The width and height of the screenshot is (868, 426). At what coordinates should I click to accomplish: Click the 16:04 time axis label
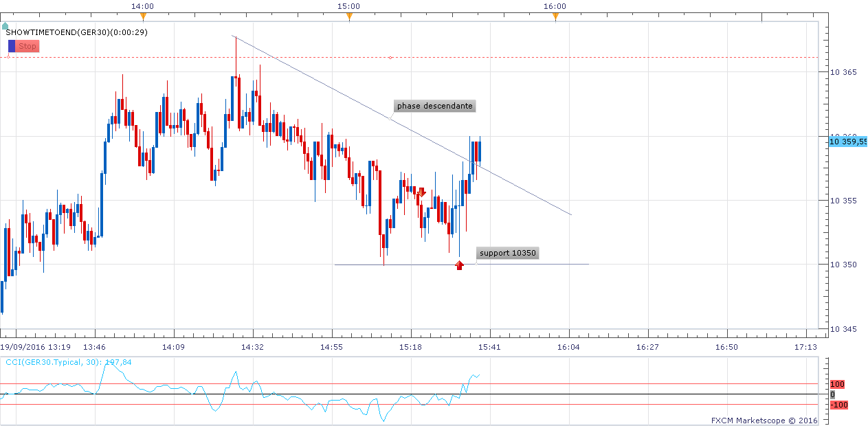(x=568, y=347)
